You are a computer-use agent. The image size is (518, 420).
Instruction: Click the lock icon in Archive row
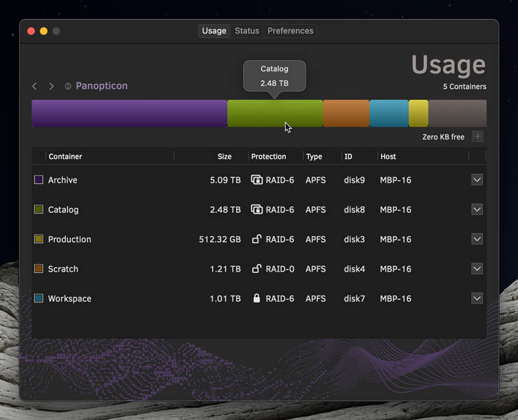[x=256, y=180]
